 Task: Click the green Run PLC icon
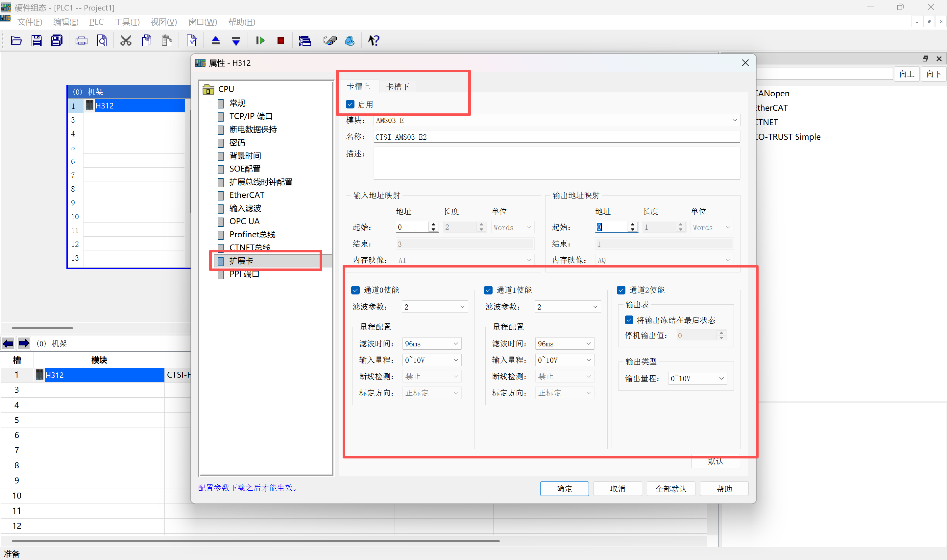click(x=260, y=40)
